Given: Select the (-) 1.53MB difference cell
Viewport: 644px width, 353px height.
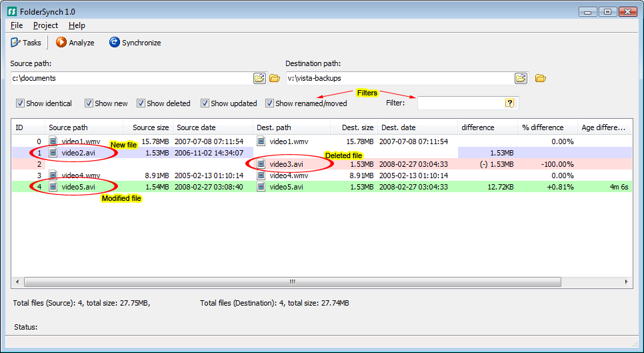Looking at the screenshot, I should click(x=497, y=164).
